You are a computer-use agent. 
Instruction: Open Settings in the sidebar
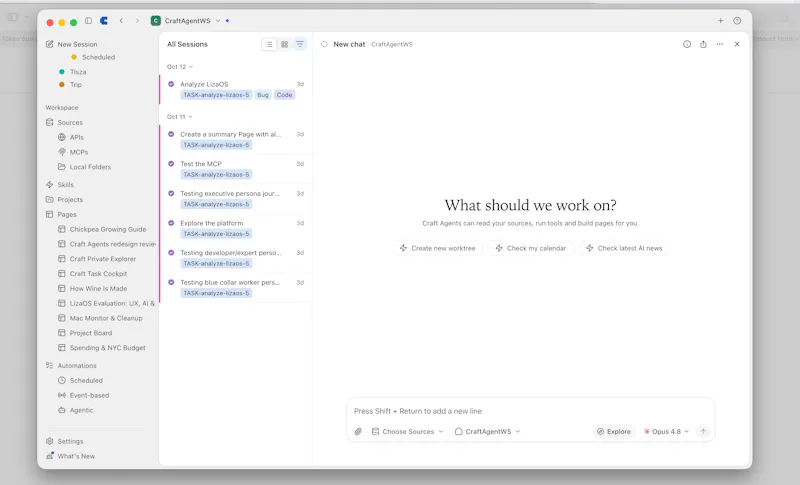pyautogui.click(x=64, y=441)
